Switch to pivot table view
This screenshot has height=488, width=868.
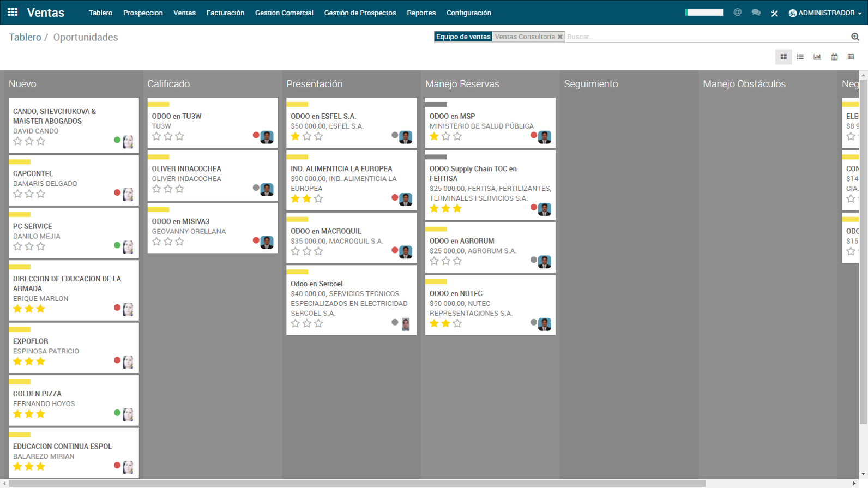click(x=851, y=57)
